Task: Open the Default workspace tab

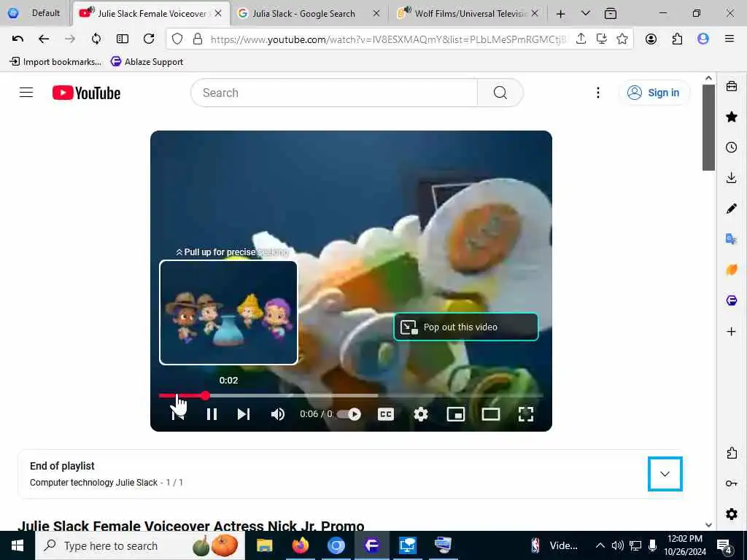Action: (35, 13)
